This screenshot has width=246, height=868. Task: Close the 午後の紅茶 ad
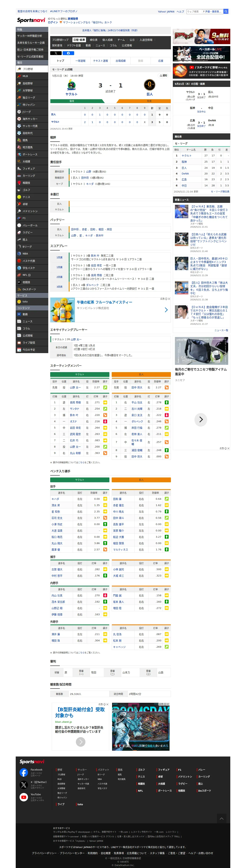(x=169, y=299)
